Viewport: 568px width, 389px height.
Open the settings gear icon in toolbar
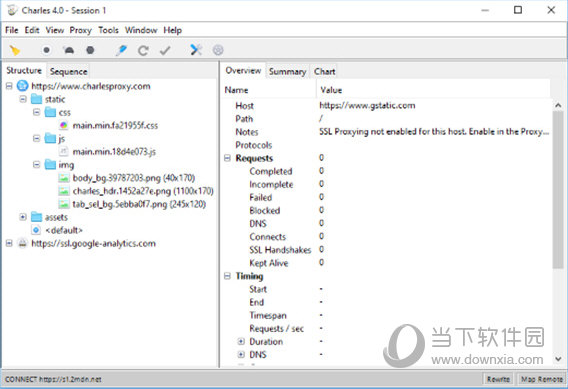pyautogui.click(x=218, y=50)
